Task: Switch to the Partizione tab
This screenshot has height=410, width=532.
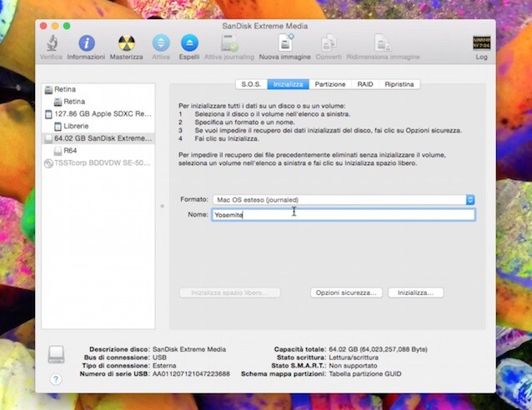Action: pyautogui.click(x=330, y=84)
